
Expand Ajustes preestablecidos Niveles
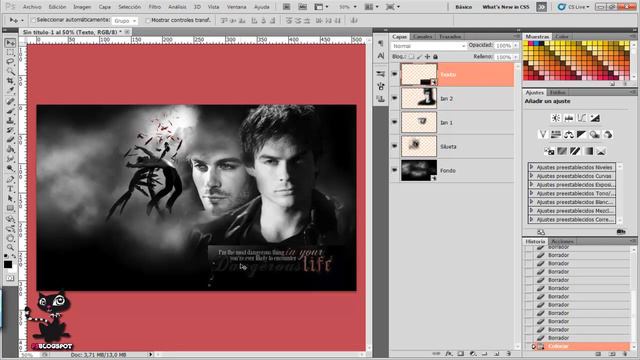[x=531, y=167]
